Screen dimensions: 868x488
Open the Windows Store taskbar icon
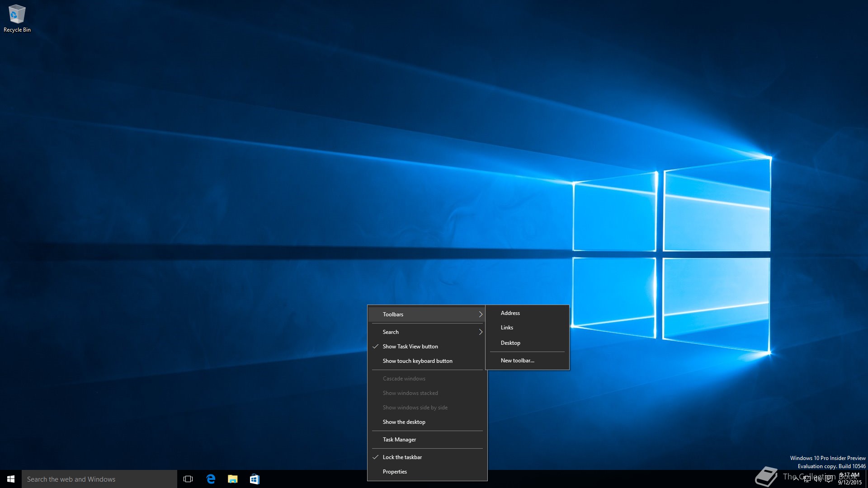coord(255,479)
